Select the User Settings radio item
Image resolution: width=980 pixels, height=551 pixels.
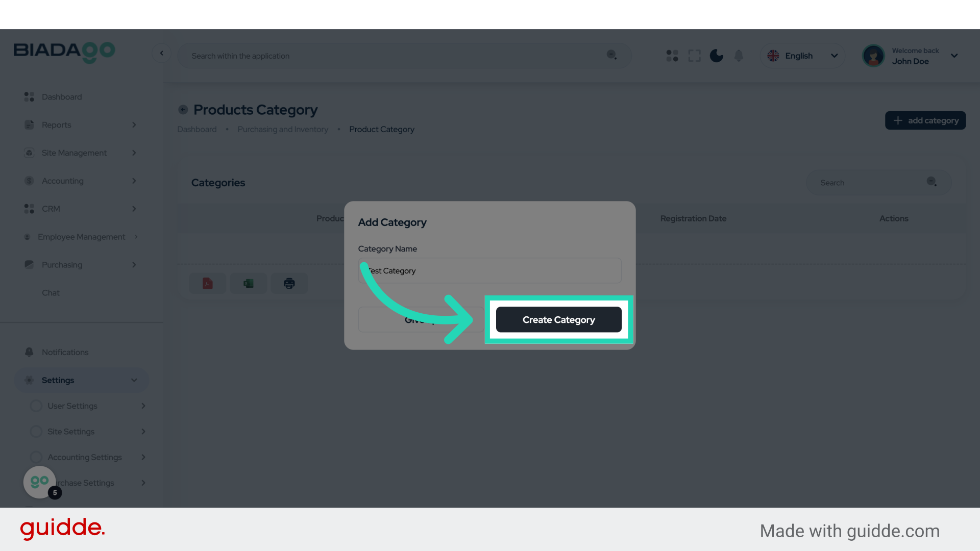[36, 406]
